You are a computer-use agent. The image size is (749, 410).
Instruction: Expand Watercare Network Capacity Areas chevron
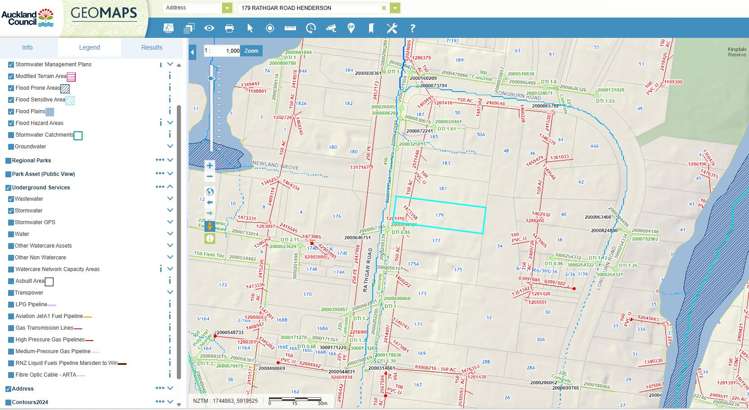point(170,269)
